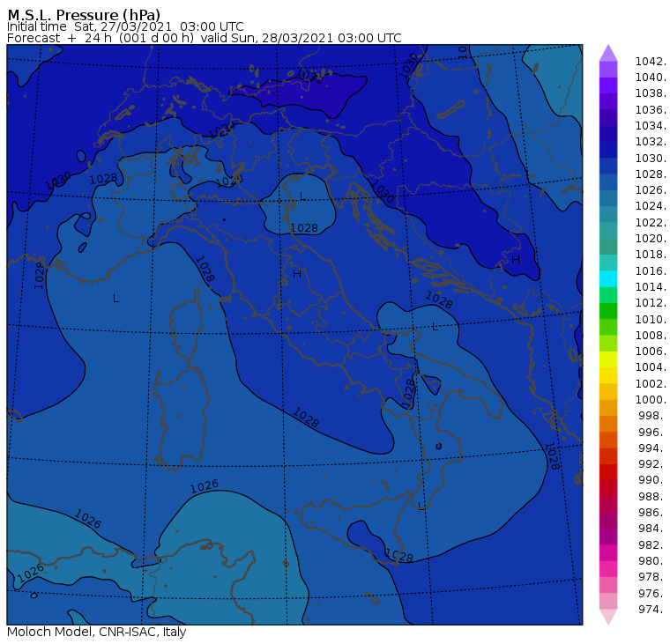Click the red swatch between 990 and 992
This screenshot has height=644, width=670.
tap(608, 472)
